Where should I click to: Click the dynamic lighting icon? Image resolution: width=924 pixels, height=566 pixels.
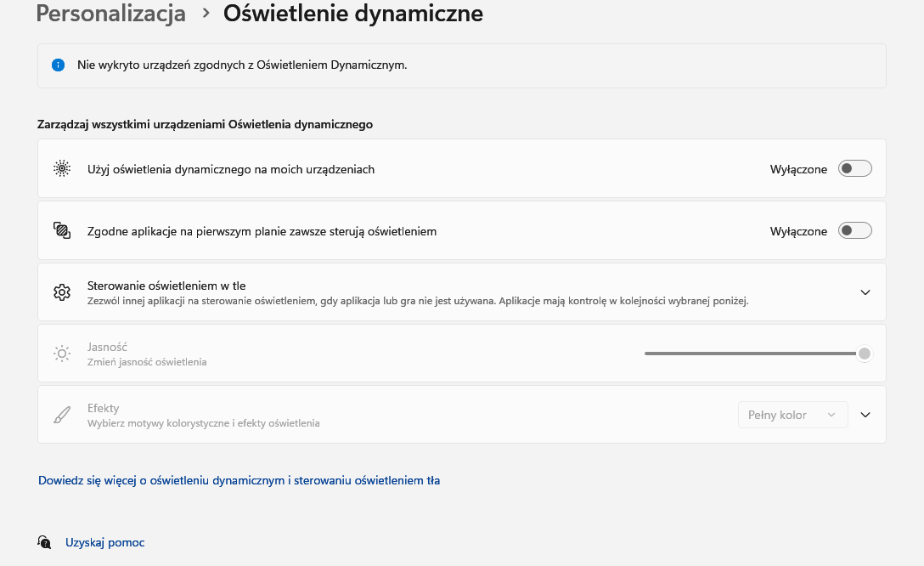(61, 169)
